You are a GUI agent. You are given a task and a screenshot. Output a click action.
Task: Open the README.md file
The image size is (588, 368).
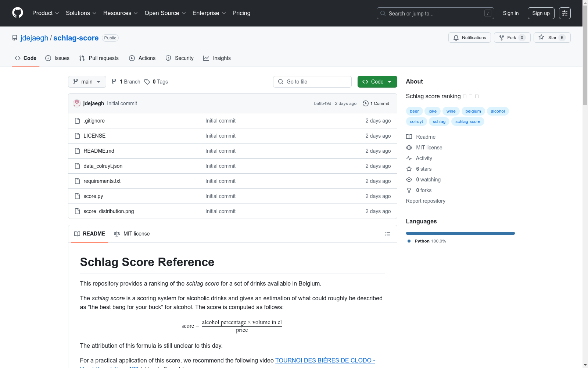click(99, 151)
